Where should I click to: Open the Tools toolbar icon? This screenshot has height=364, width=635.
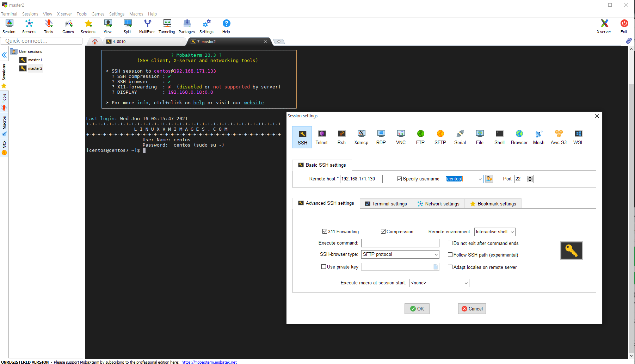[49, 26]
